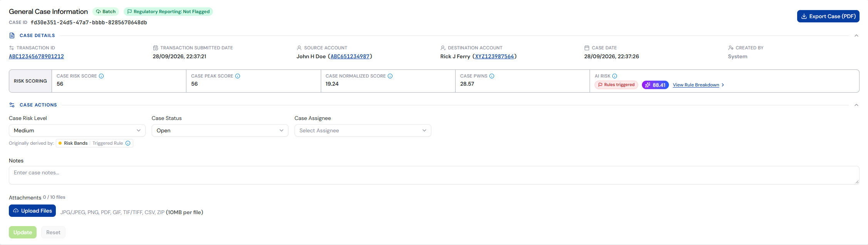Viewport: 868px width, 245px height.
Task: Click the AI risk score 88.41 badge
Action: point(655,85)
